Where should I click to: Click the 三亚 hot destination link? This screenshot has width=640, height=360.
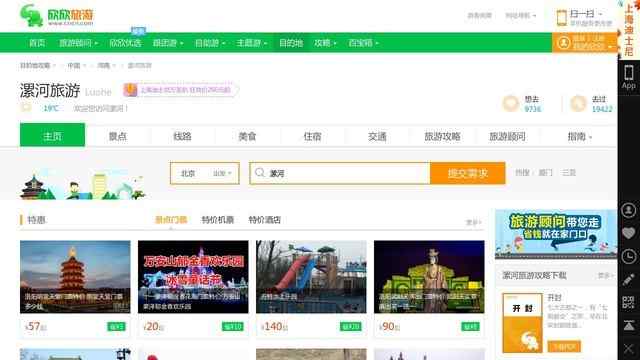569,173
